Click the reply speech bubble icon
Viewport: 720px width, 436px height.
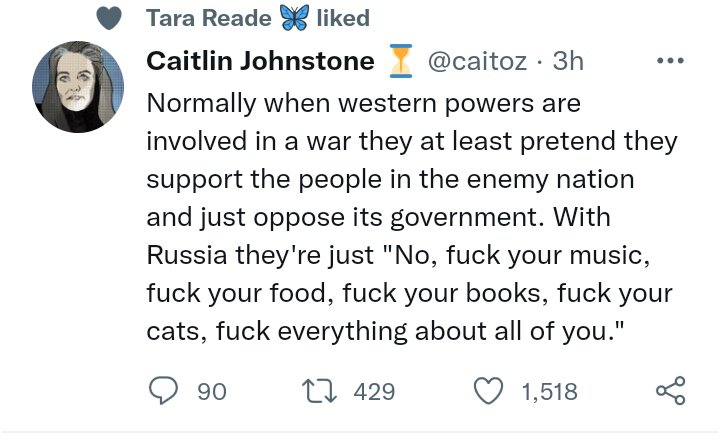[x=162, y=391]
